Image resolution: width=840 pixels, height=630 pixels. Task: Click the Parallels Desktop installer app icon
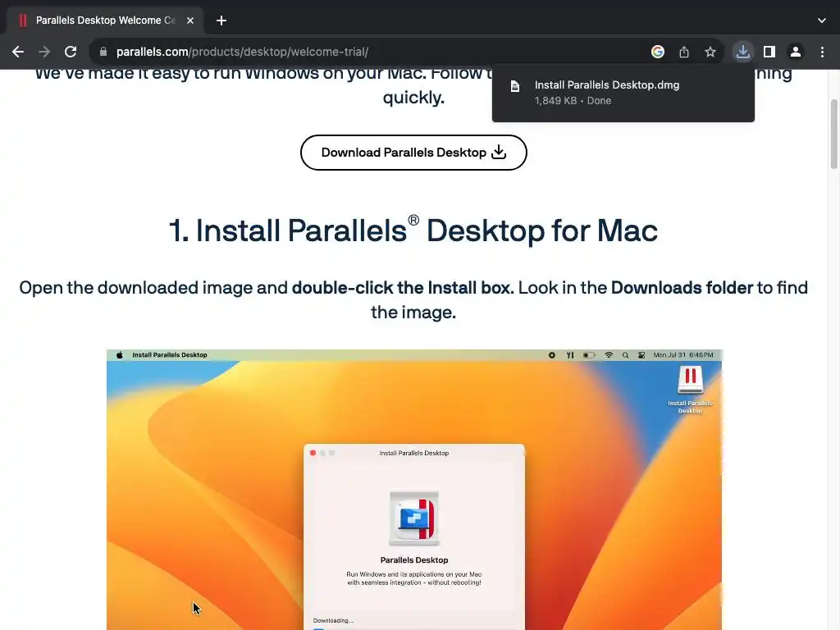[x=414, y=518]
